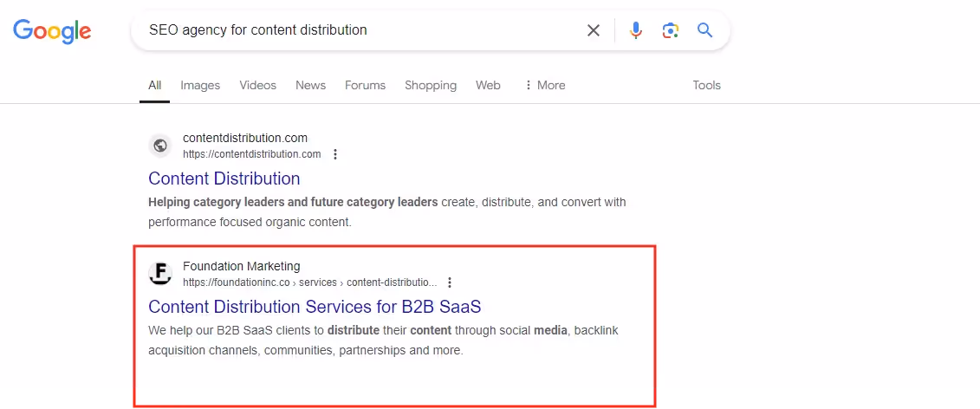The image size is (980, 409).
Task: Click the Google logo
Action: 53,30
